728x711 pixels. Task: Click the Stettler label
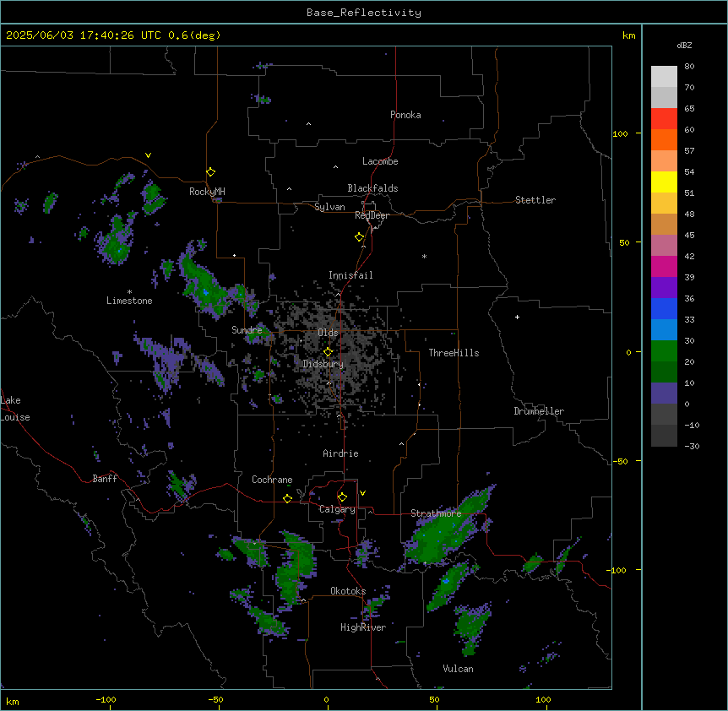click(x=535, y=200)
